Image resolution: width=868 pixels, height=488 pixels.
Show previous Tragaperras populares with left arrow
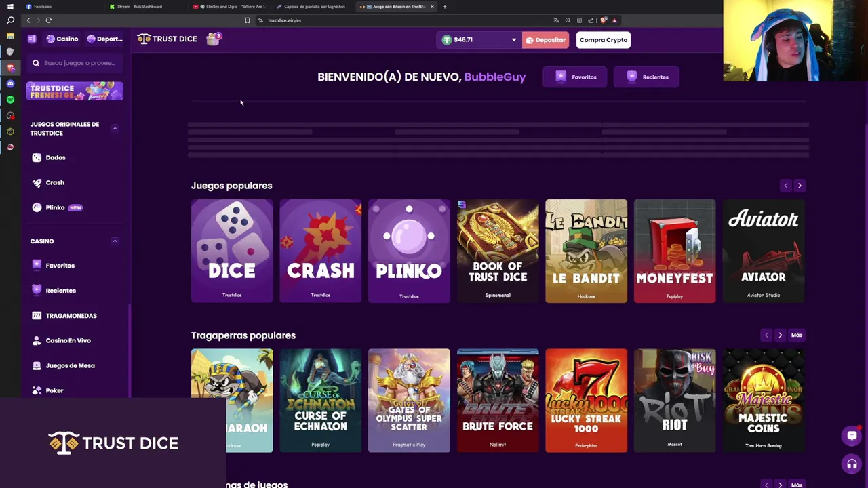(766, 335)
